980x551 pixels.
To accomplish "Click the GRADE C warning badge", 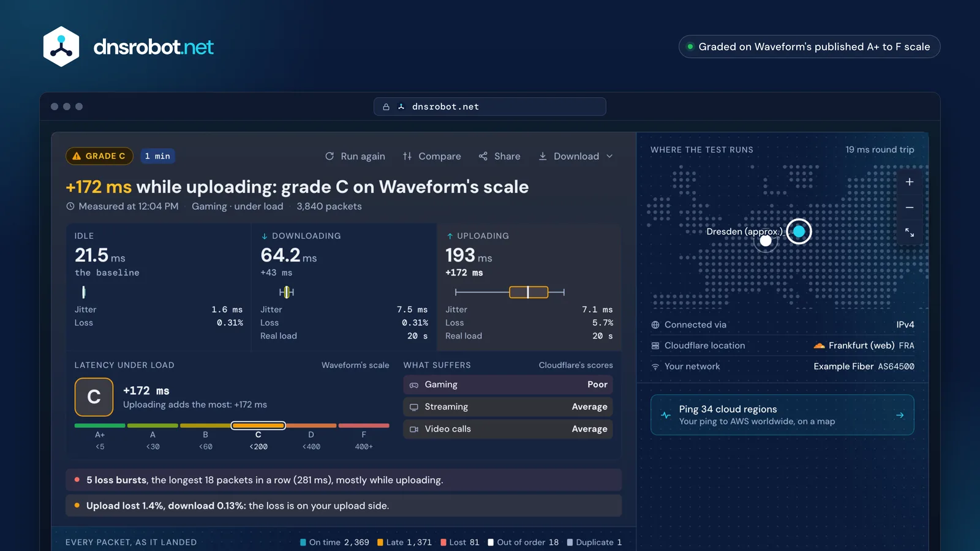I will point(99,156).
